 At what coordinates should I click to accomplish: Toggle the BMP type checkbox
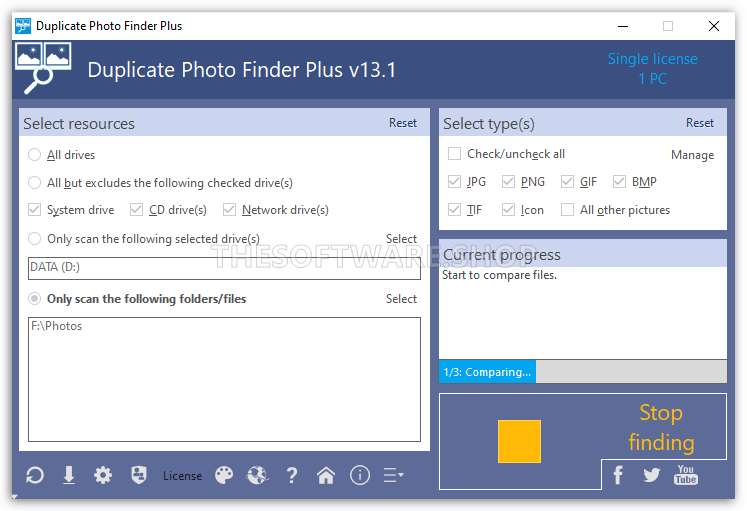tap(619, 181)
